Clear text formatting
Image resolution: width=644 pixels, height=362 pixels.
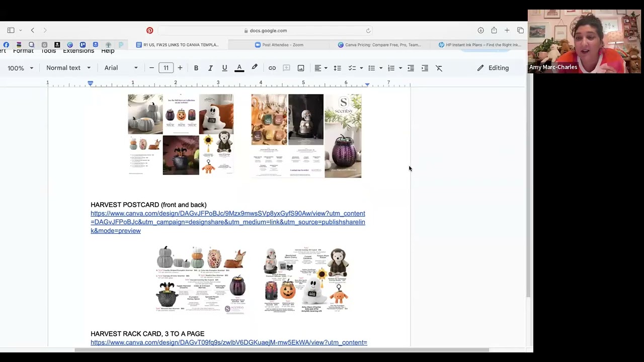point(439,68)
